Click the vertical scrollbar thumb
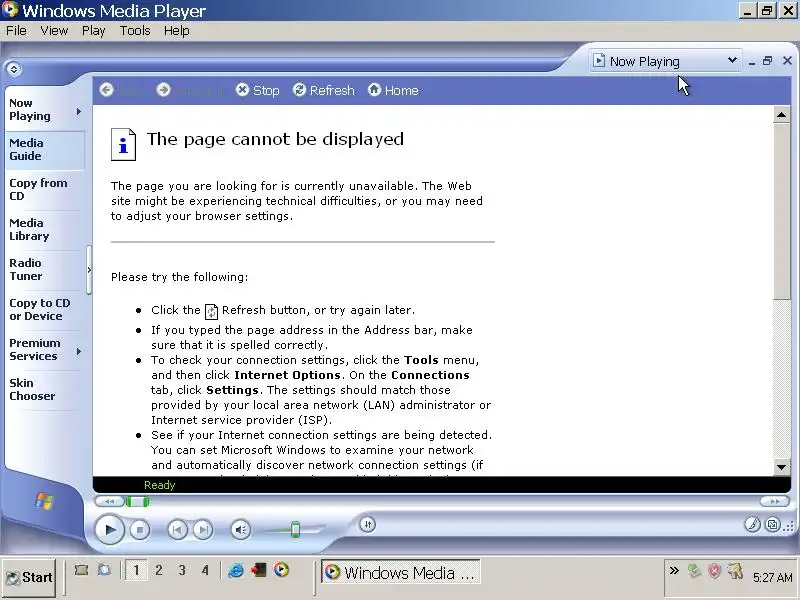 click(781, 211)
